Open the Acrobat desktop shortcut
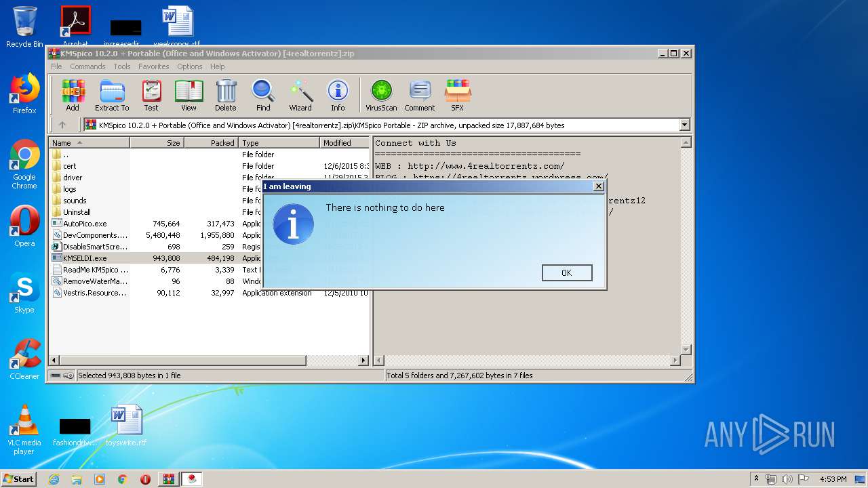 tap(75, 27)
